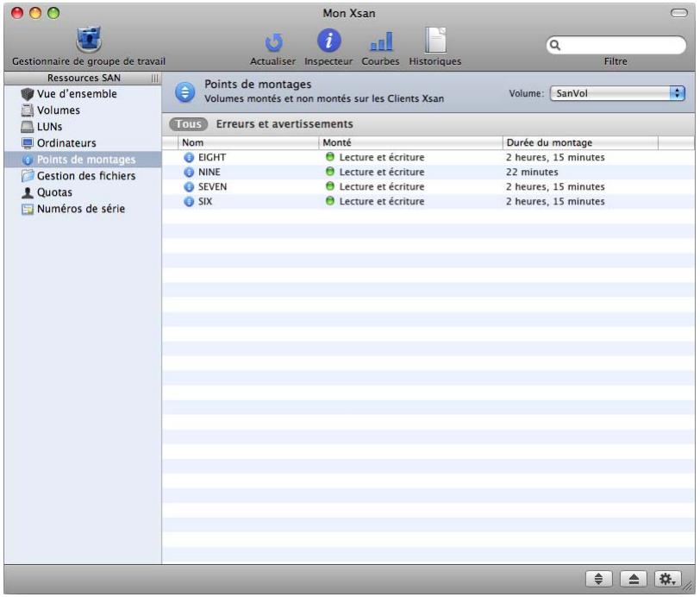Open the gear action menu
The height and width of the screenshot is (597, 700).
click(668, 579)
